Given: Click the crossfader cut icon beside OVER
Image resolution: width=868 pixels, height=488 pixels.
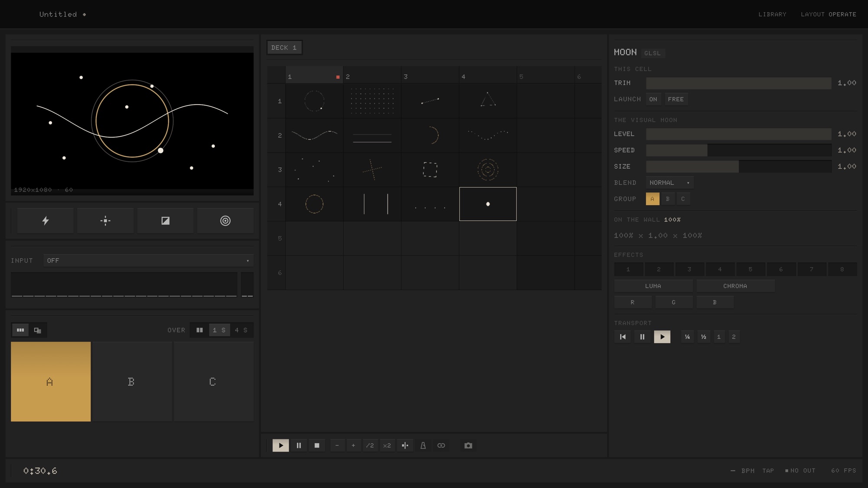Looking at the screenshot, I should click(200, 330).
